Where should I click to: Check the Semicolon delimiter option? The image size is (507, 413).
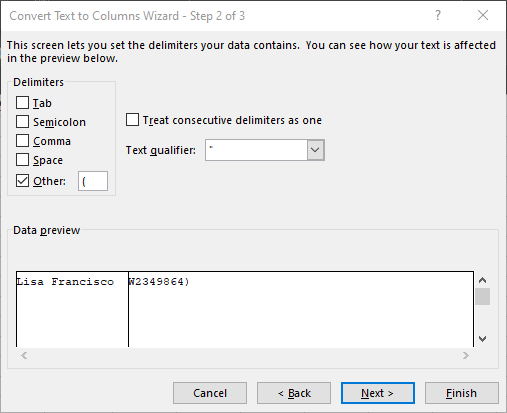tap(22, 122)
